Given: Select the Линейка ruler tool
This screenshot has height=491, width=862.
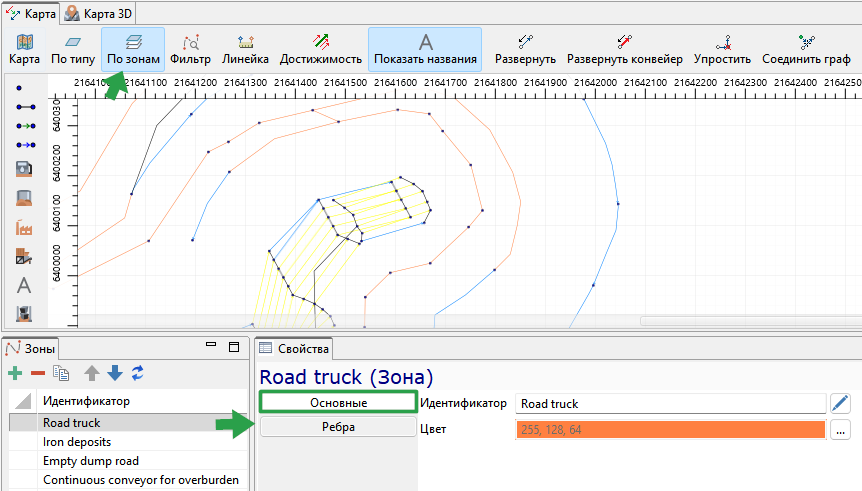Looking at the screenshot, I should pyautogui.click(x=245, y=49).
